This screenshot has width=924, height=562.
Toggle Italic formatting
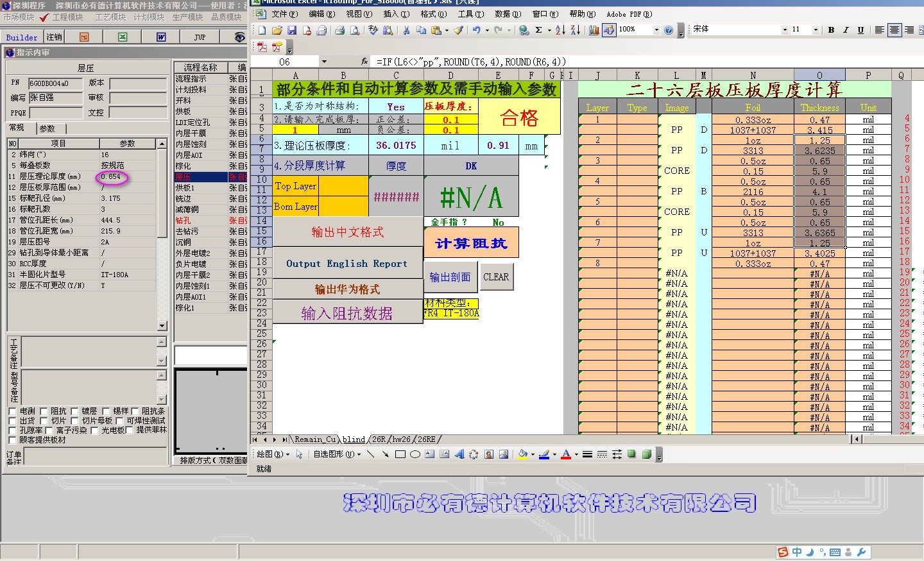click(846, 30)
